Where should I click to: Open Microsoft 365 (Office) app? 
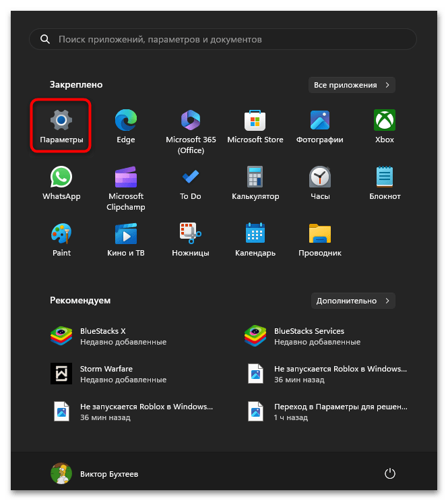click(191, 131)
